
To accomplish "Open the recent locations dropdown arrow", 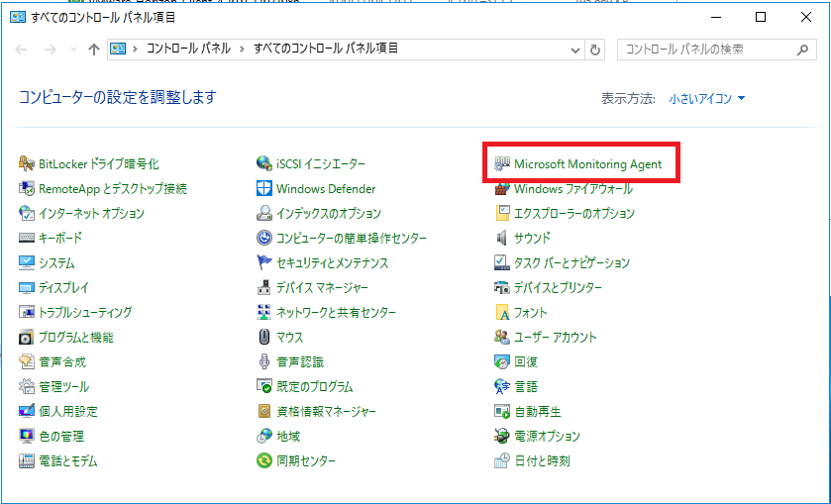I will pyautogui.click(x=73, y=50).
